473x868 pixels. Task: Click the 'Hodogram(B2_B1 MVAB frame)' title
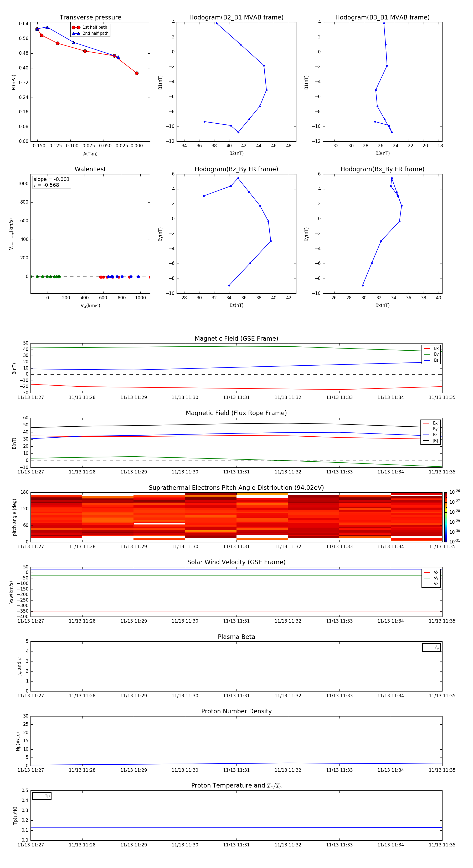point(236,18)
